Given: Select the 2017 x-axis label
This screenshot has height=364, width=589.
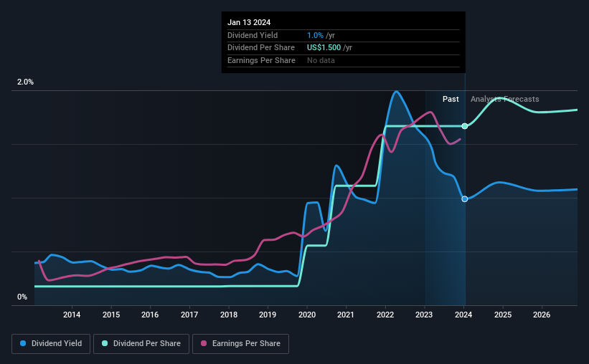Looking at the screenshot, I should [189, 315].
